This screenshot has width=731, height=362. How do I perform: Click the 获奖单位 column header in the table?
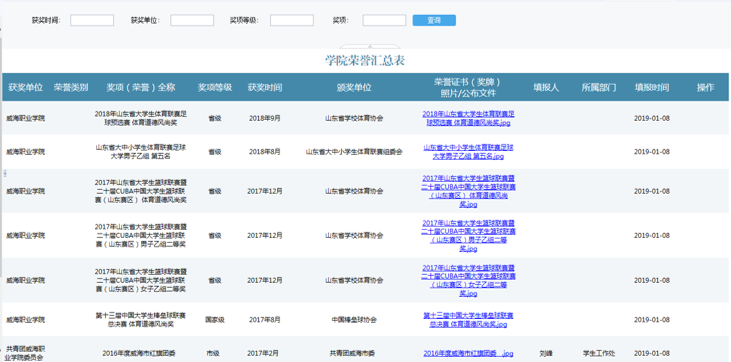26,87
